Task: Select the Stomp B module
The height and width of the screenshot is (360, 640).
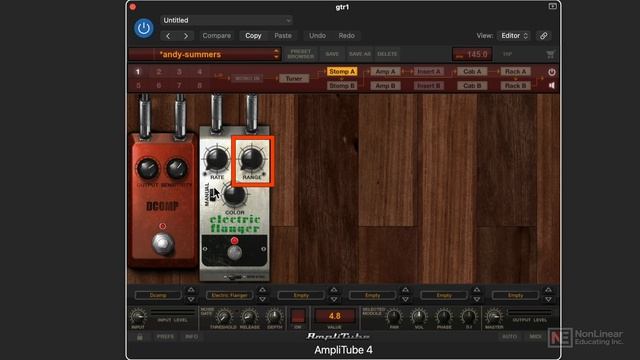Action: 342,86
